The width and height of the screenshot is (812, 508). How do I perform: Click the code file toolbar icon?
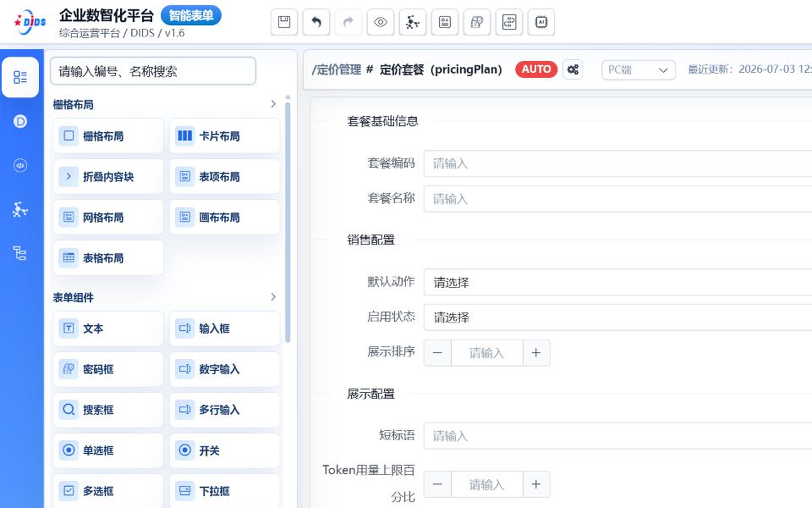pos(509,22)
